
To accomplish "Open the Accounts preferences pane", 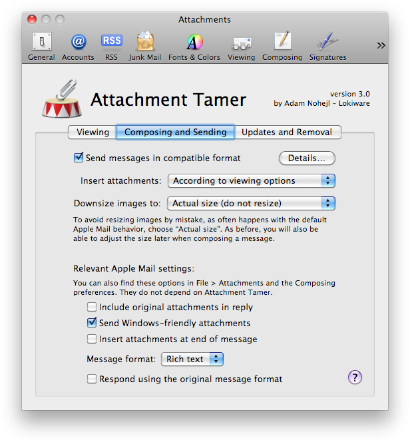I will (78, 47).
